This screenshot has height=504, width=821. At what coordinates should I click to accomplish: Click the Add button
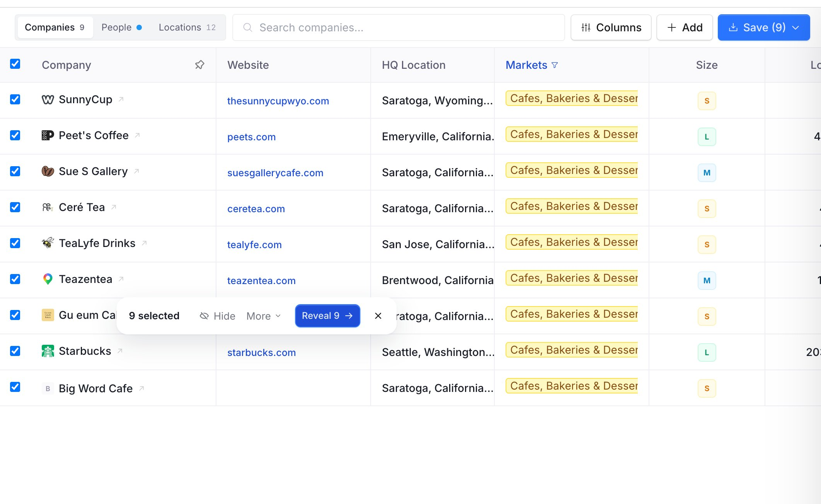coord(685,27)
